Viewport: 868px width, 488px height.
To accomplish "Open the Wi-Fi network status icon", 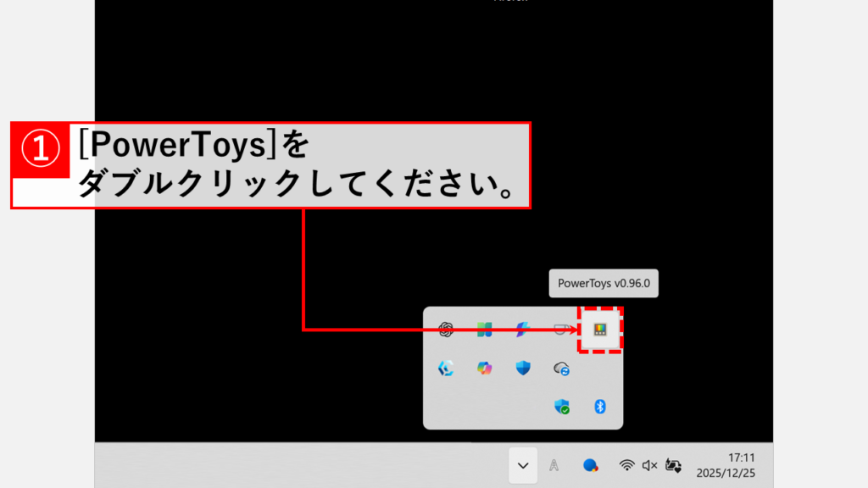I will pos(627,465).
